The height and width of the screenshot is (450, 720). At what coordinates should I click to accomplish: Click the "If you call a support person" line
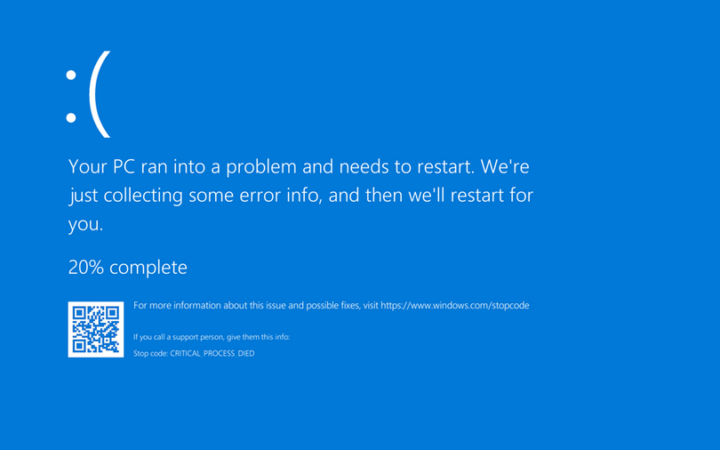click(x=211, y=336)
